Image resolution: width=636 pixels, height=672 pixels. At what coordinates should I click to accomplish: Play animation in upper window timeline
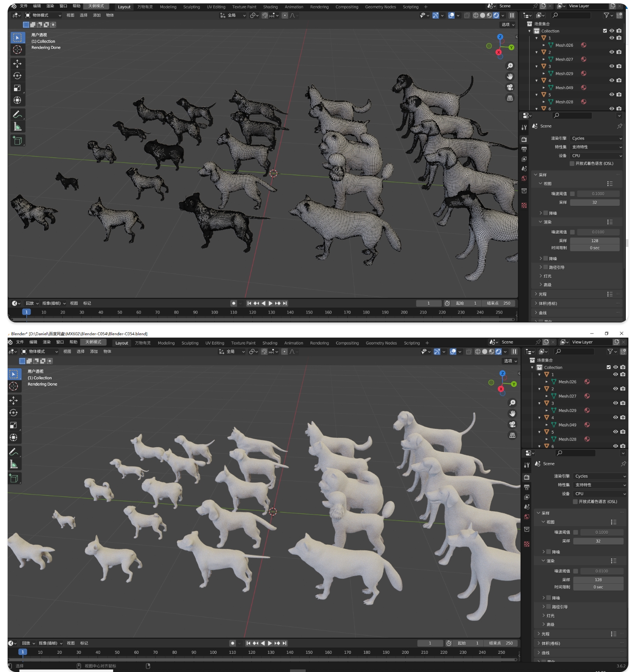click(x=271, y=303)
